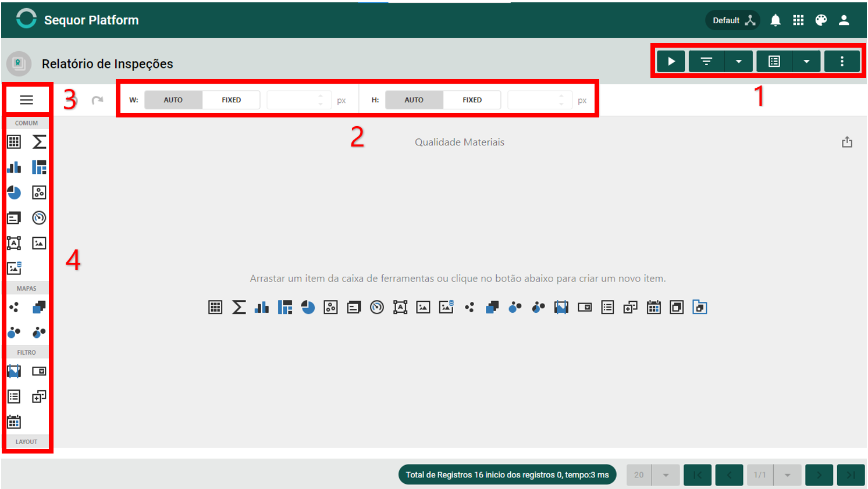The width and height of the screenshot is (868, 489).
Task: Open the hamburger menu in the dashboard designer
Action: coord(26,100)
